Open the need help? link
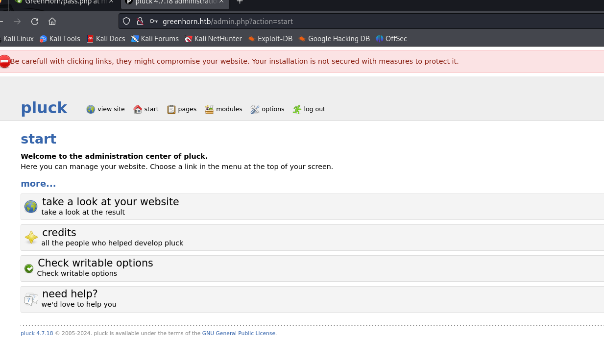 pyautogui.click(x=70, y=294)
